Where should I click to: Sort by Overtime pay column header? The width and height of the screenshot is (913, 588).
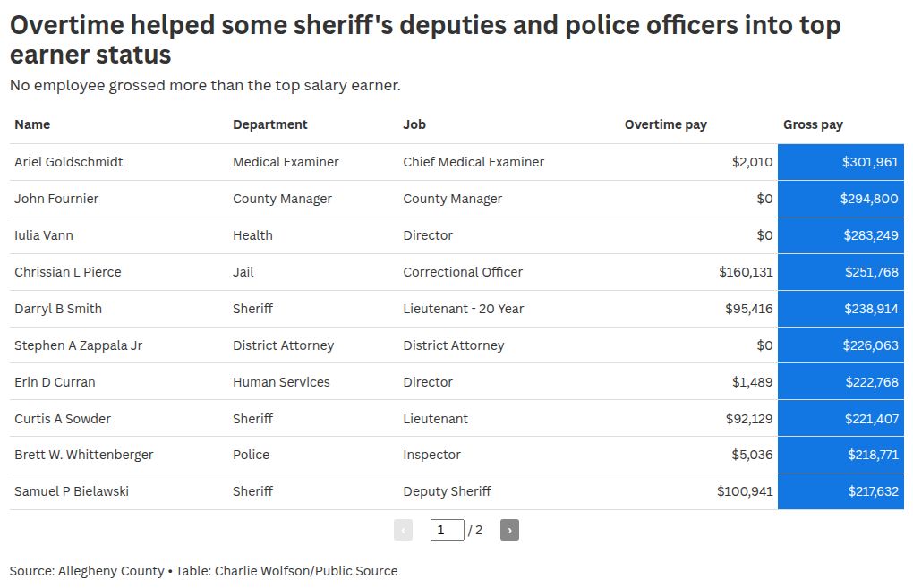click(x=665, y=124)
